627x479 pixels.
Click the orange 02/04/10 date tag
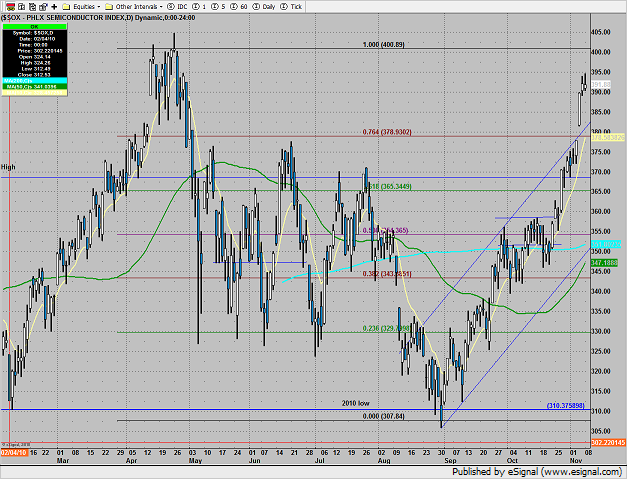pos(14,453)
